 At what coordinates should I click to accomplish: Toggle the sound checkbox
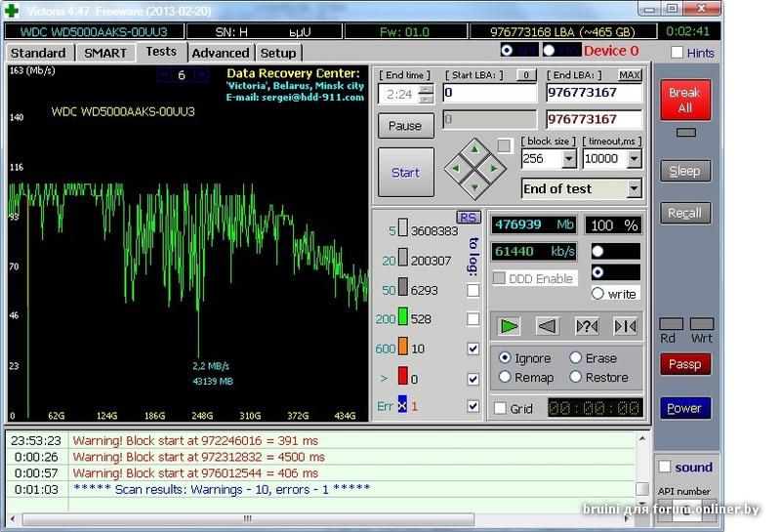(665, 468)
